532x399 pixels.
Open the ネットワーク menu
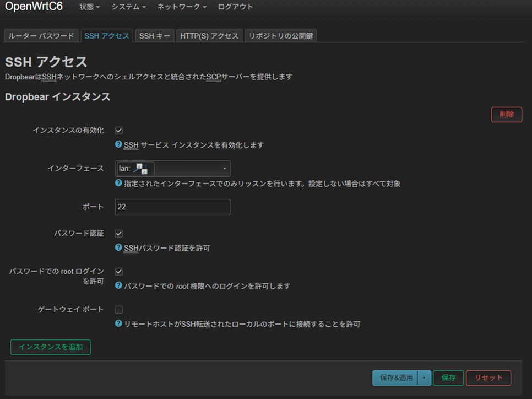182,7
